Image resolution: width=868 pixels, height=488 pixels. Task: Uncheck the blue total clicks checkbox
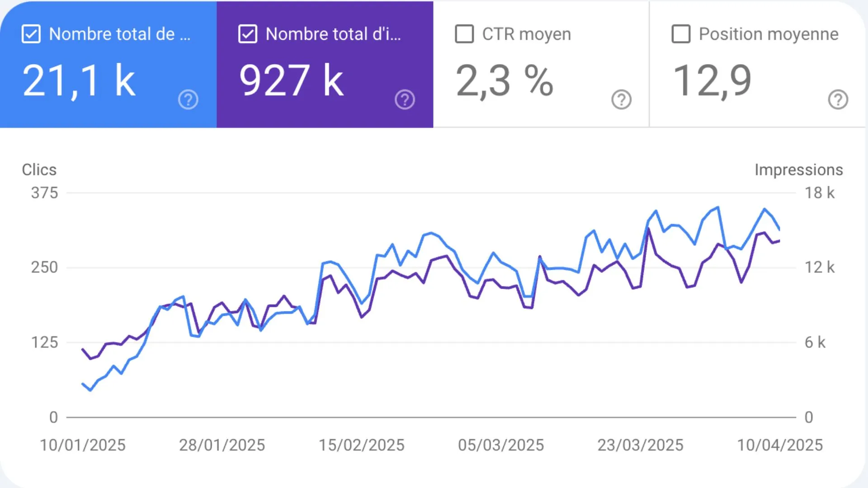point(31,34)
